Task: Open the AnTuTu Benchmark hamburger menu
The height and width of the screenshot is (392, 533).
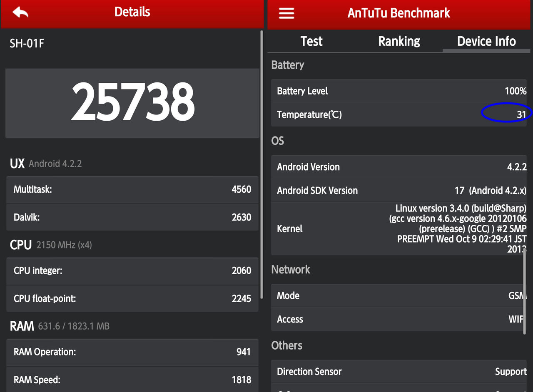Action: pyautogui.click(x=286, y=13)
